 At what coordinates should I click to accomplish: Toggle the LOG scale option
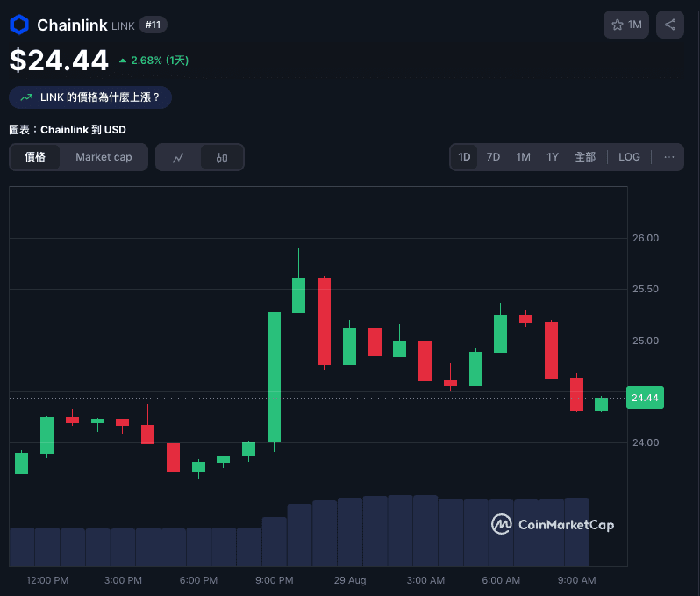point(629,157)
